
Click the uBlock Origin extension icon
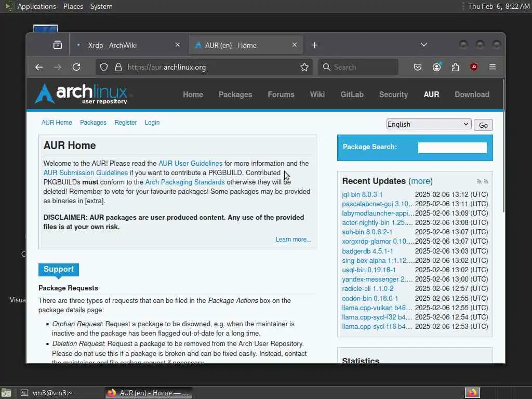[x=474, y=67]
